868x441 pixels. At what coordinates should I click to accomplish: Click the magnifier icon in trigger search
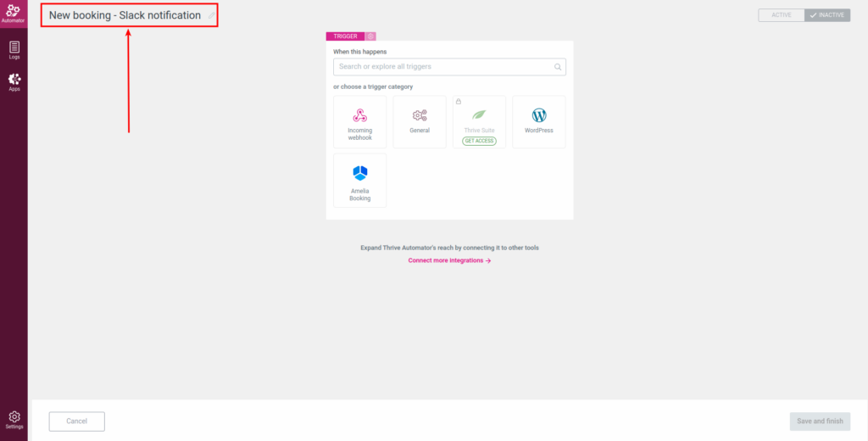click(x=557, y=67)
